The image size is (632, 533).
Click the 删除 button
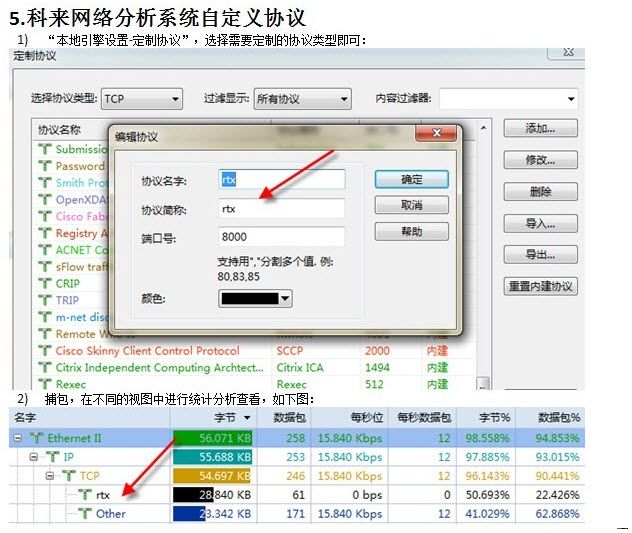tap(541, 192)
